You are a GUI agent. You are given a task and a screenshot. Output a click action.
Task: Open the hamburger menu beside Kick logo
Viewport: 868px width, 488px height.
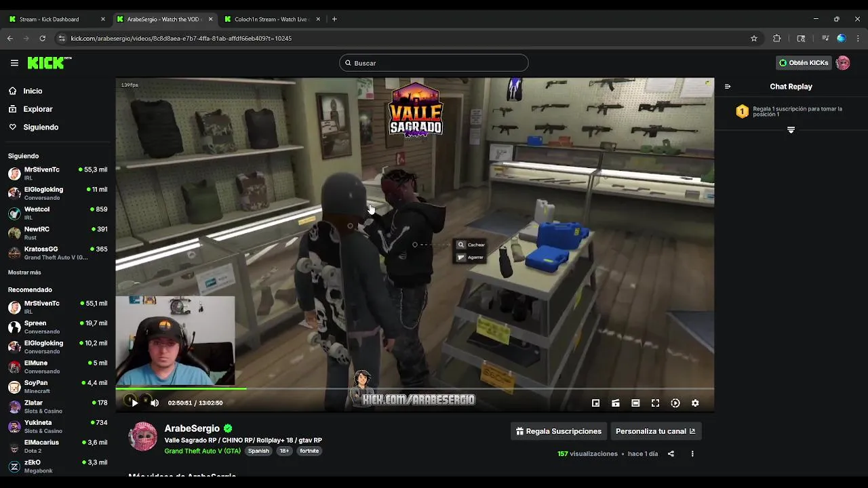pyautogui.click(x=14, y=63)
